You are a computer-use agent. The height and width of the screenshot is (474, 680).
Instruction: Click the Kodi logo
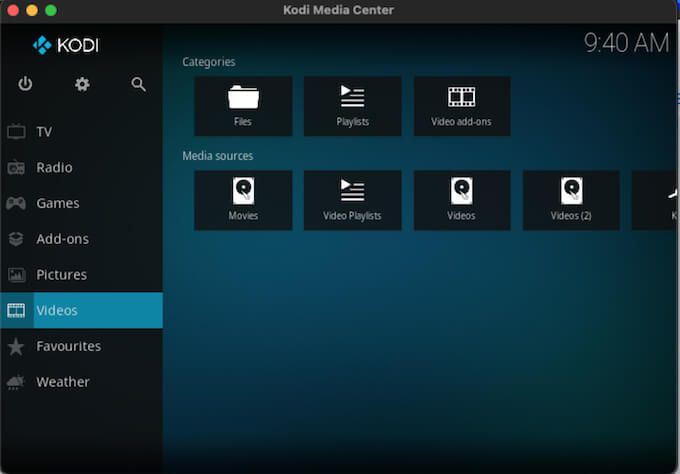pos(66,45)
